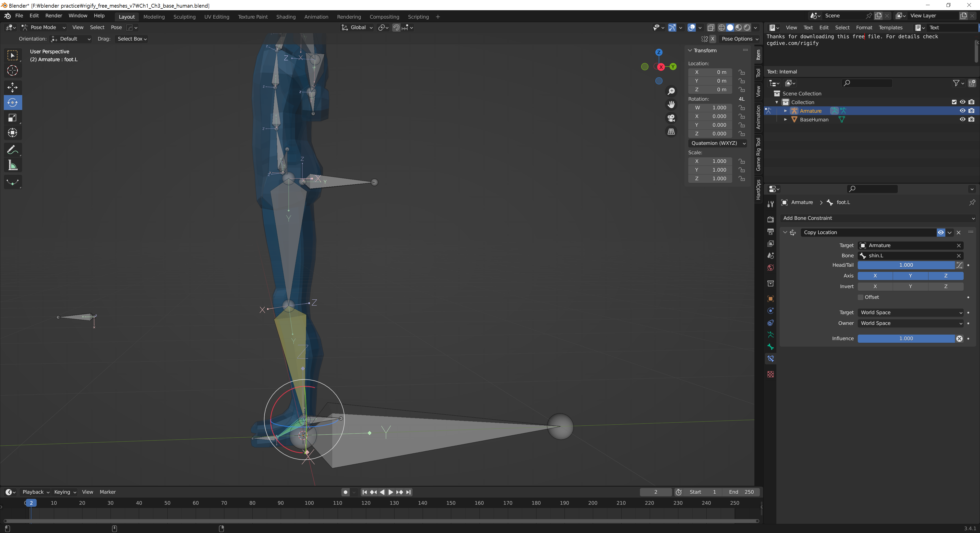Viewport: 980px width, 533px height.
Task: Switch to the Sculpting workspace tab
Action: [185, 17]
